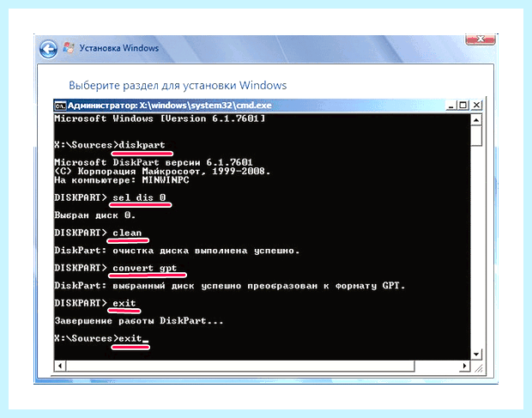The width and height of the screenshot is (532, 418).
Task: Click the 'clean' command text
Action: pyautogui.click(x=127, y=233)
